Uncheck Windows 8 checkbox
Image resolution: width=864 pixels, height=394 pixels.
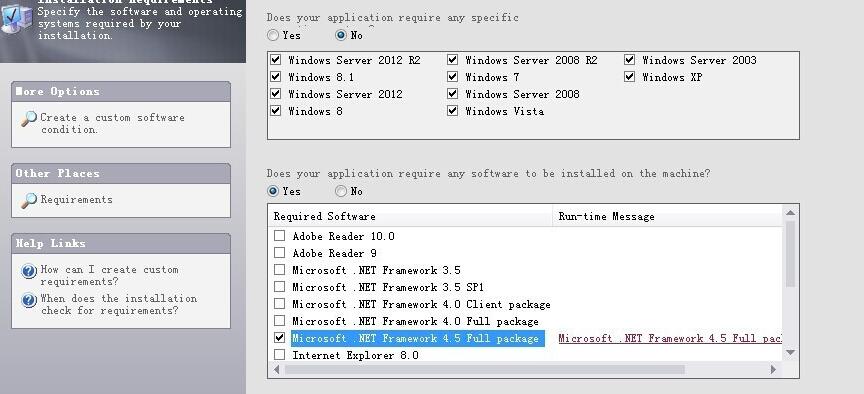(x=276, y=111)
